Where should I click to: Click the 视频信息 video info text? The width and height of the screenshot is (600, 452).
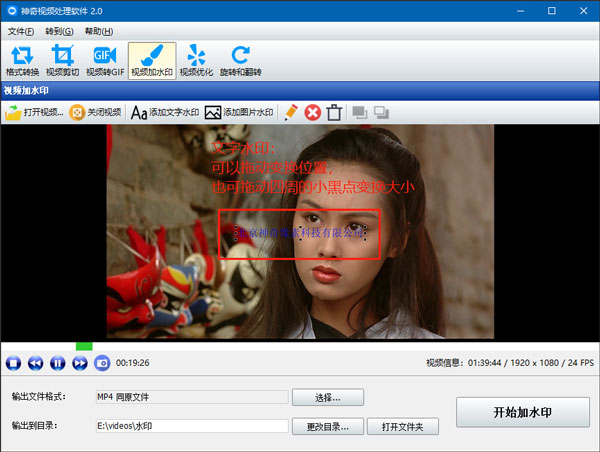point(510,363)
